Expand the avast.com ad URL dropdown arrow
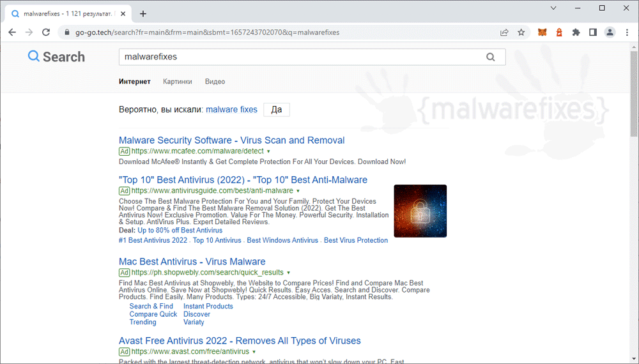 point(254,352)
